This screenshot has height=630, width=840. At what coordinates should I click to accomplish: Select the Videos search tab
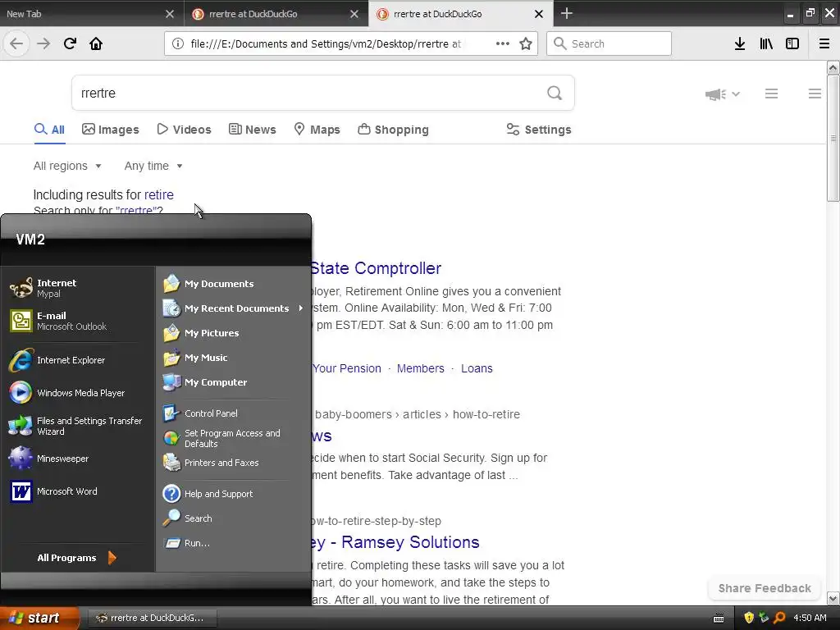coord(184,130)
